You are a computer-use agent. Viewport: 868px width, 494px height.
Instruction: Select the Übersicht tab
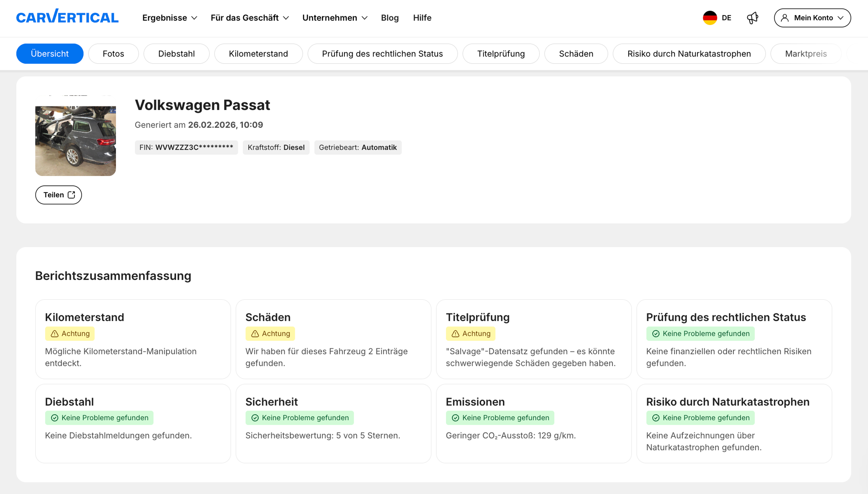(x=50, y=54)
